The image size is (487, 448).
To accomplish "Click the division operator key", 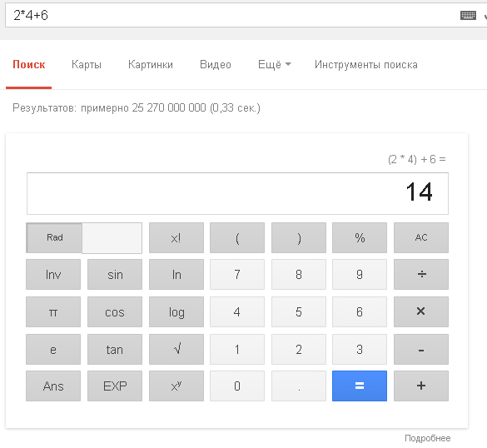I will [x=421, y=274].
